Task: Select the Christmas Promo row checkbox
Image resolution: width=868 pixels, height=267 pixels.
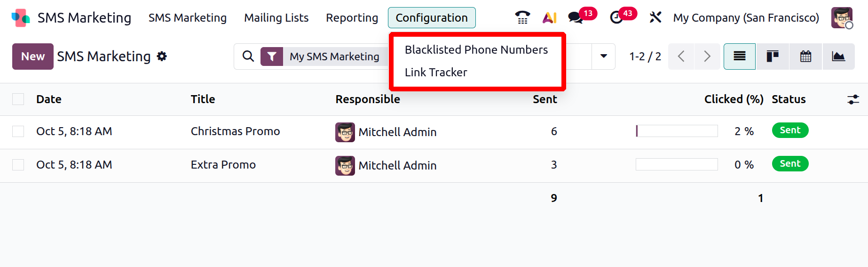Action: [x=18, y=131]
